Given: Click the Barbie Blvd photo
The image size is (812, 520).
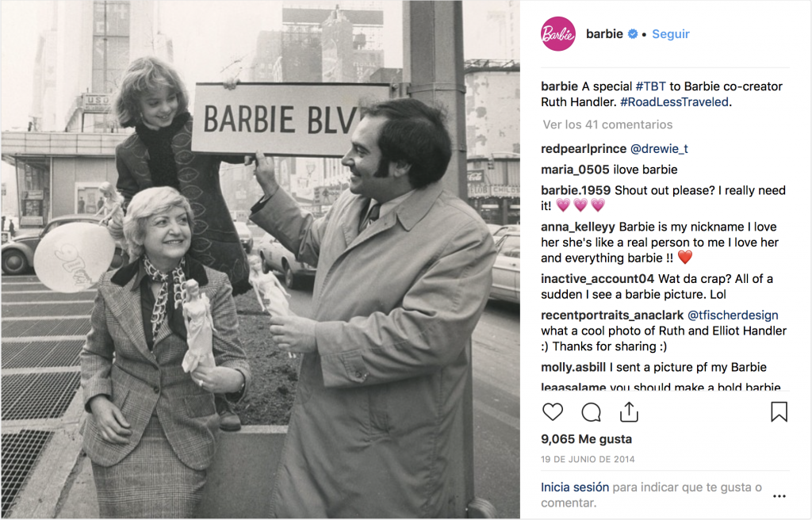Looking at the screenshot, I should [x=260, y=260].
